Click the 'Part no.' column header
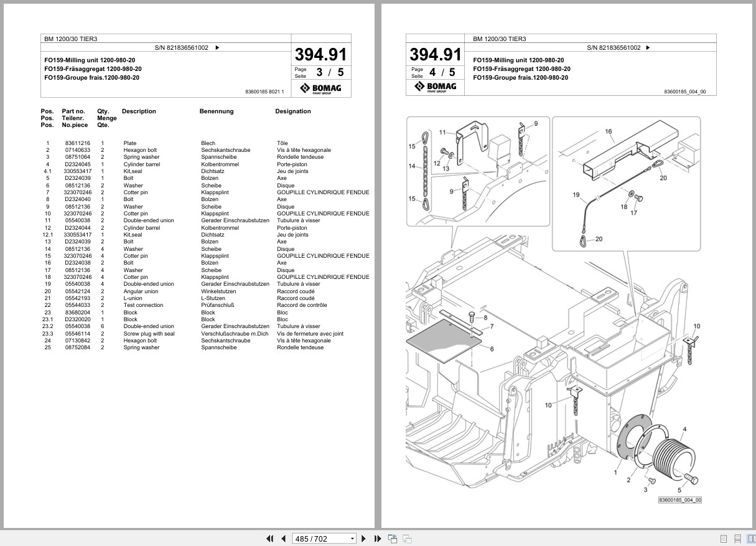Viewport: 756px width, 546px height. (x=73, y=111)
